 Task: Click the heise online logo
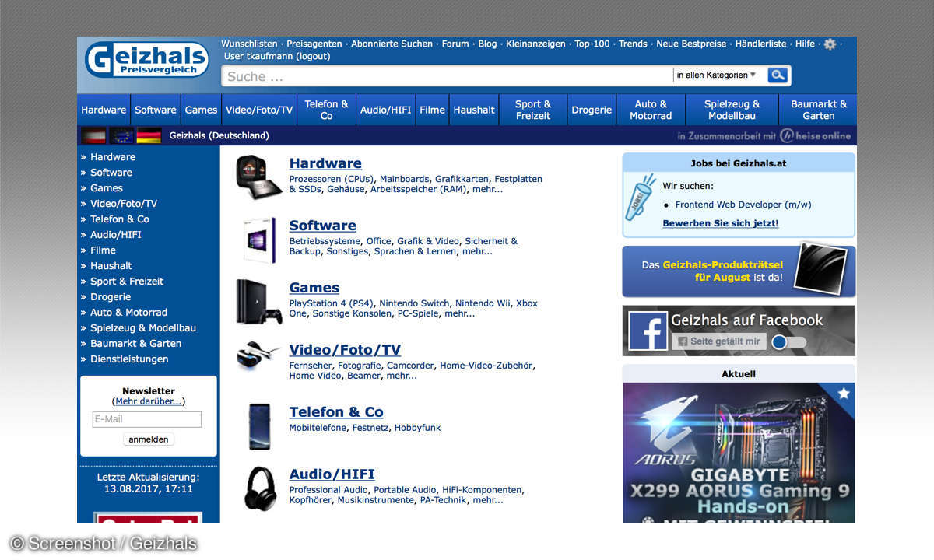click(816, 135)
